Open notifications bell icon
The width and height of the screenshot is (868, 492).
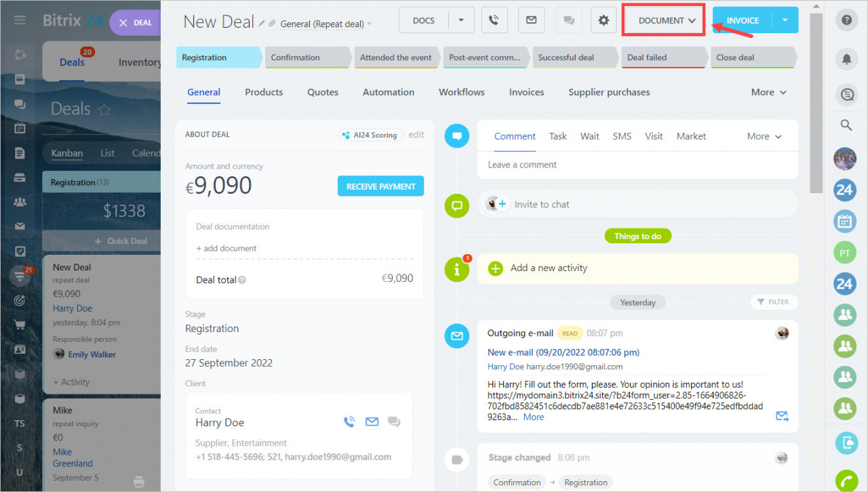pos(846,60)
